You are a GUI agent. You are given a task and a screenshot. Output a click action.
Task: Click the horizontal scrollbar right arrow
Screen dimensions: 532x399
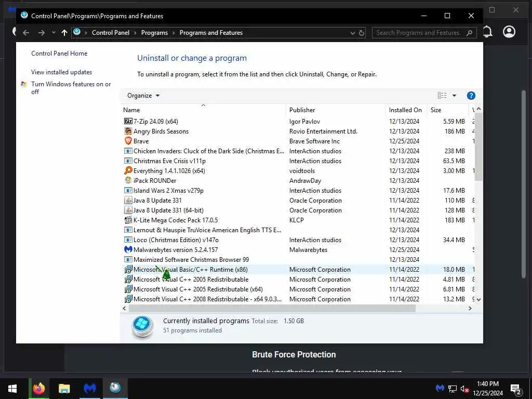click(x=470, y=308)
